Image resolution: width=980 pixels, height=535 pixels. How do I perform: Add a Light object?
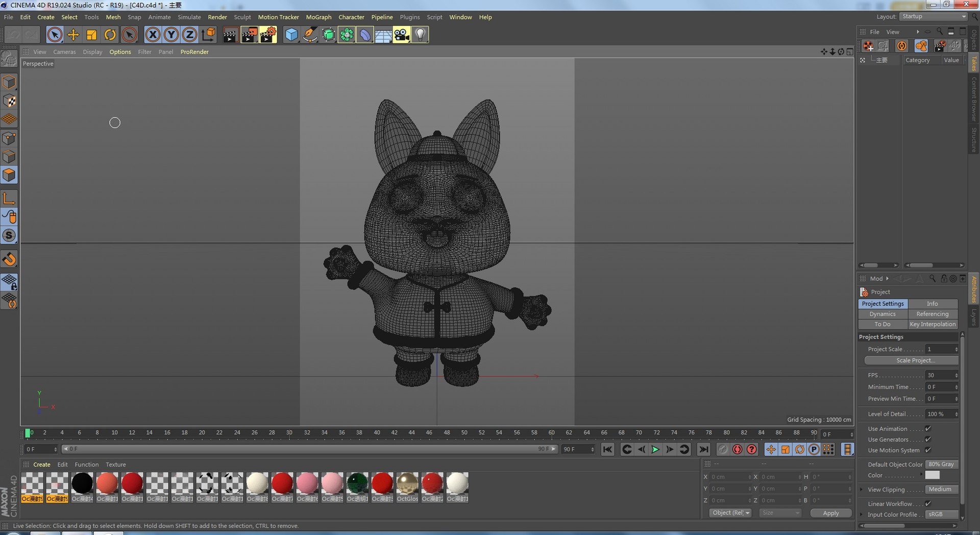[420, 35]
